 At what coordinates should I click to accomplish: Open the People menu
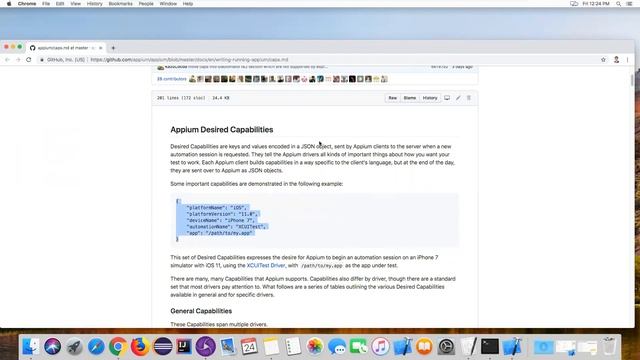point(146,4)
